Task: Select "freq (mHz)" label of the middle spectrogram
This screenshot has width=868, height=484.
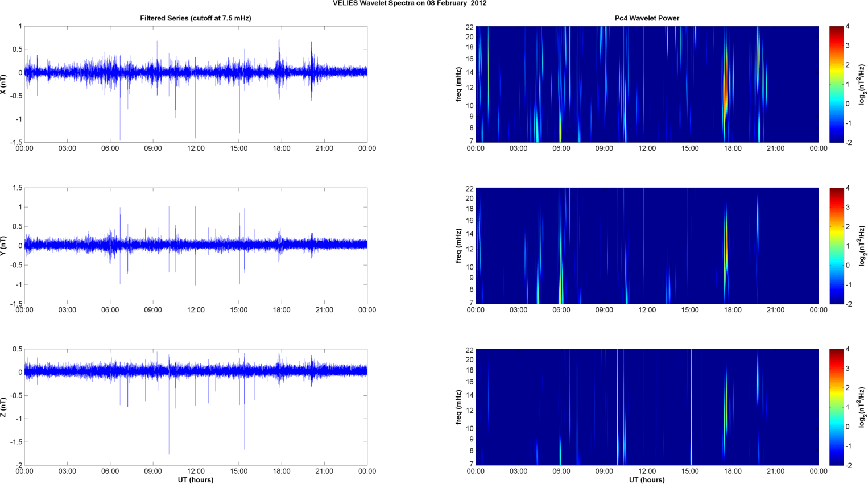Action: [x=458, y=246]
